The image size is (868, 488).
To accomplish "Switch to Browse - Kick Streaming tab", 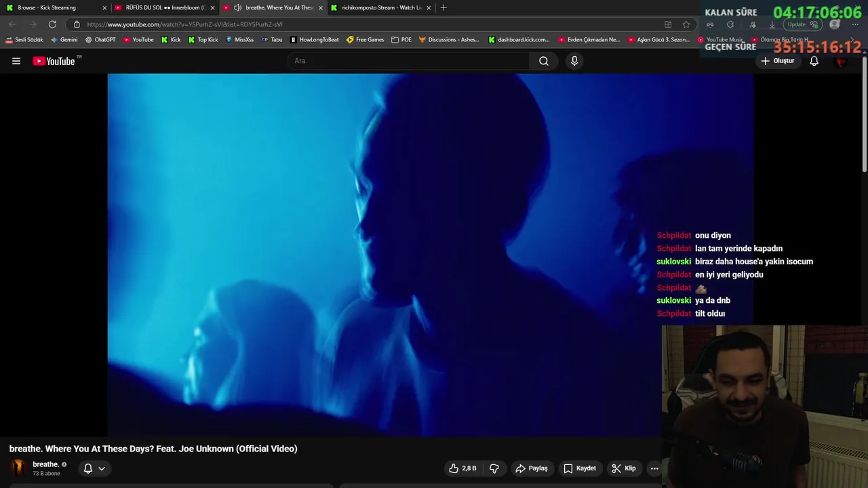I will [56, 7].
